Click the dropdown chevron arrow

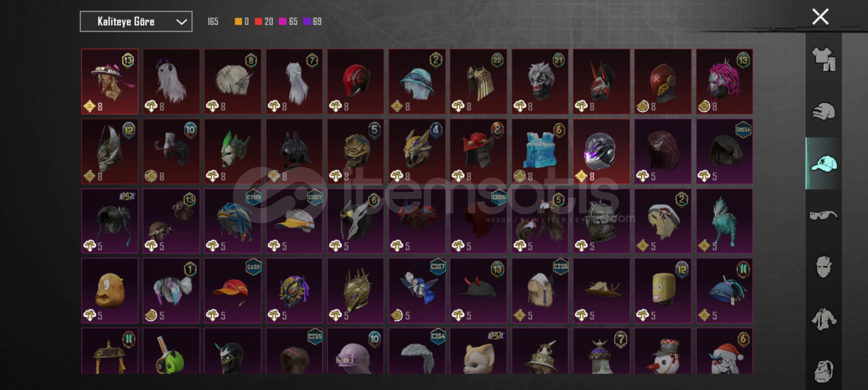(181, 22)
